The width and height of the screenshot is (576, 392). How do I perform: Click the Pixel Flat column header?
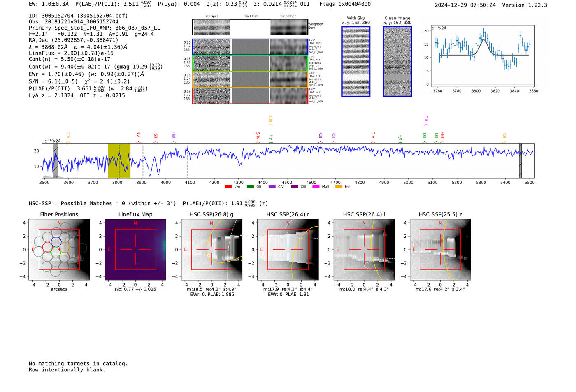pos(251,16)
